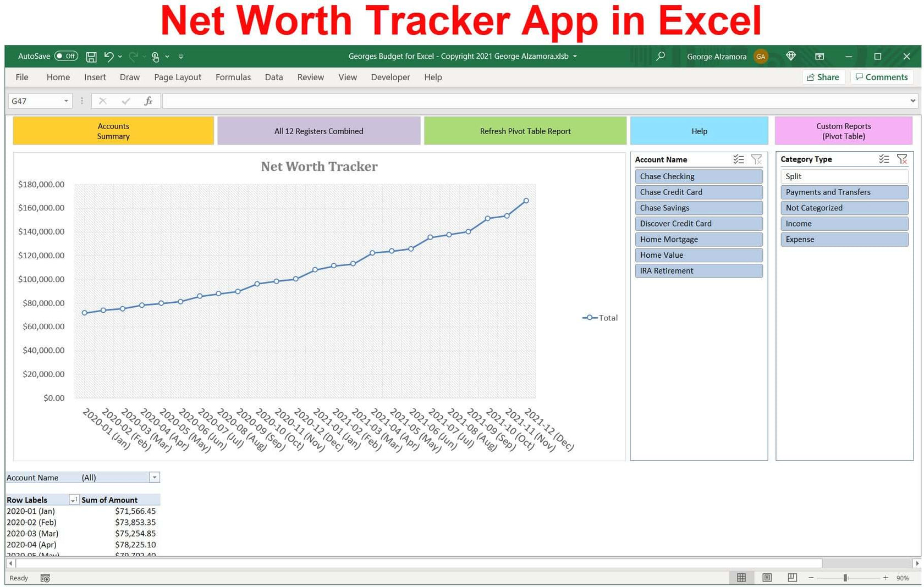
Task: Click the Accounts Summary button
Action: pyautogui.click(x=113, y=131)
